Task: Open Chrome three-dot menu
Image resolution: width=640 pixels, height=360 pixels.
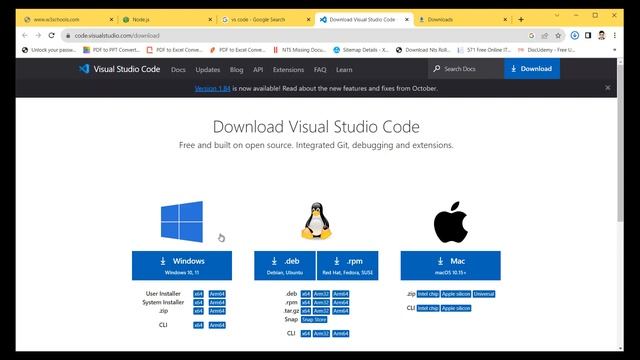Action: pos(614,36)
